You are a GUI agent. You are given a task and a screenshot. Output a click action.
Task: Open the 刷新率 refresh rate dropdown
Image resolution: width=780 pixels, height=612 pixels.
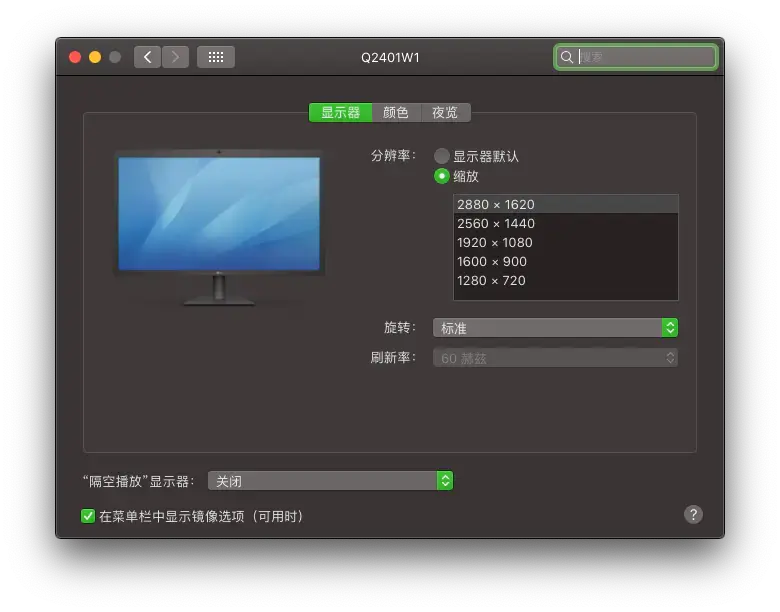tap(555, 358)
